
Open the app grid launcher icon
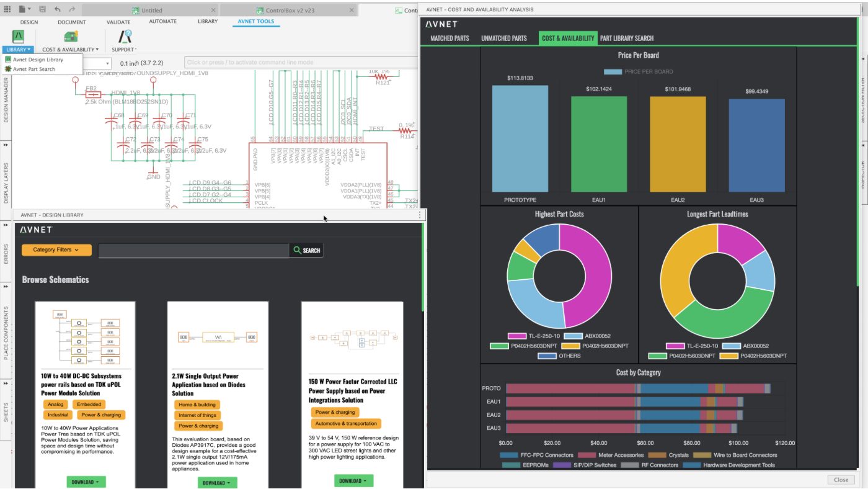click(7, 9)
